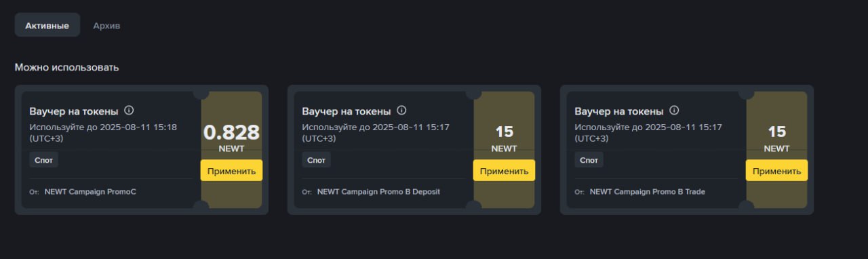Select the Спот tag on PromoC voucher
The width and height of the screenshot is (868, 259).
click(x=44, y=160)
